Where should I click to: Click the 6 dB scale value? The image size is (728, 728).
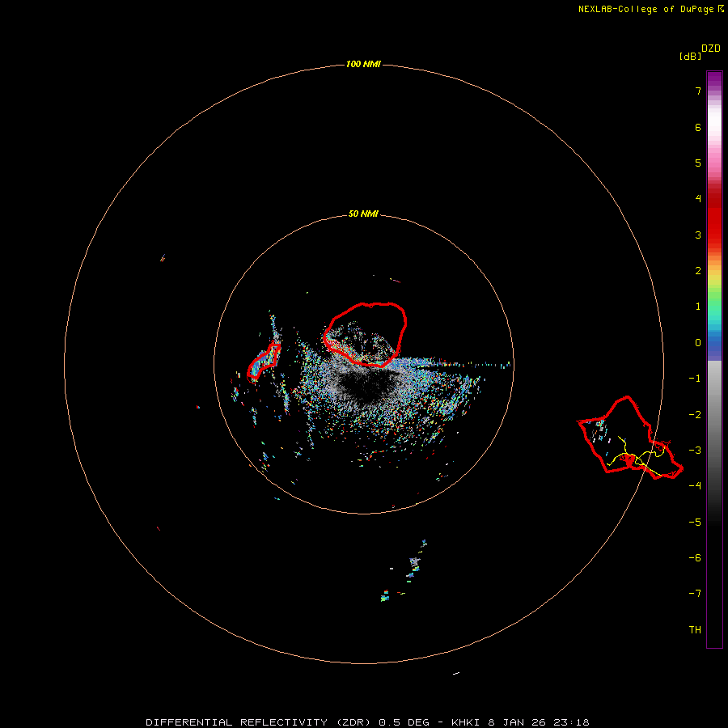coord(698,127)
